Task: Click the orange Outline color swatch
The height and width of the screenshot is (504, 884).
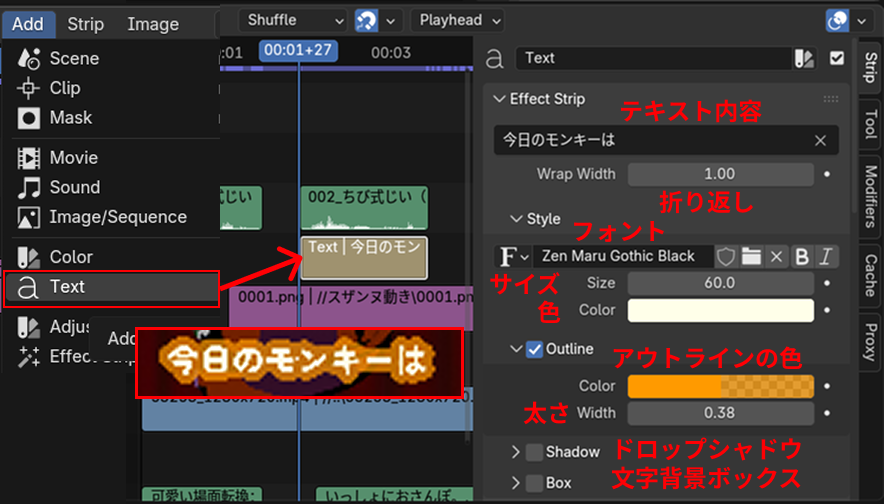Action: coord(720,387)
